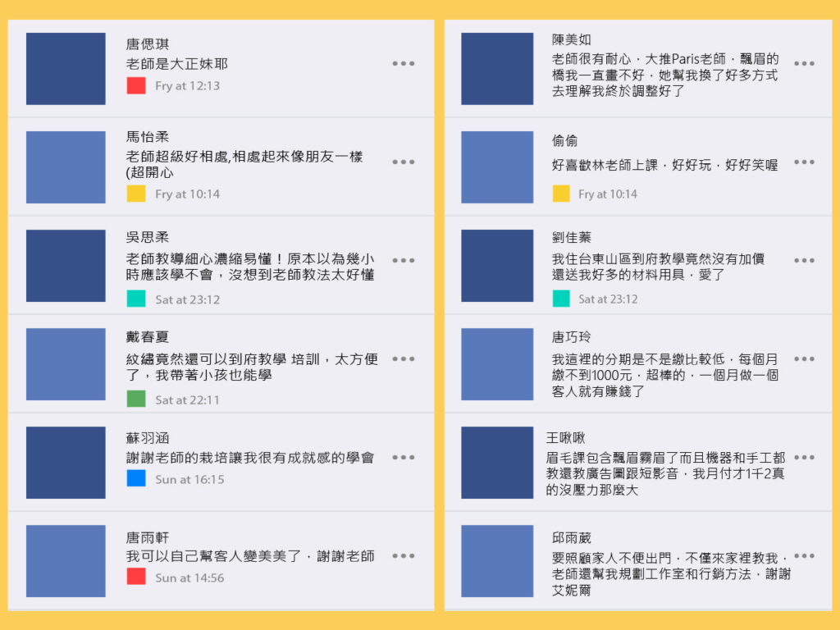Click the name 劉佳蓁
This screenshot has width=840, height=630.
572,237
